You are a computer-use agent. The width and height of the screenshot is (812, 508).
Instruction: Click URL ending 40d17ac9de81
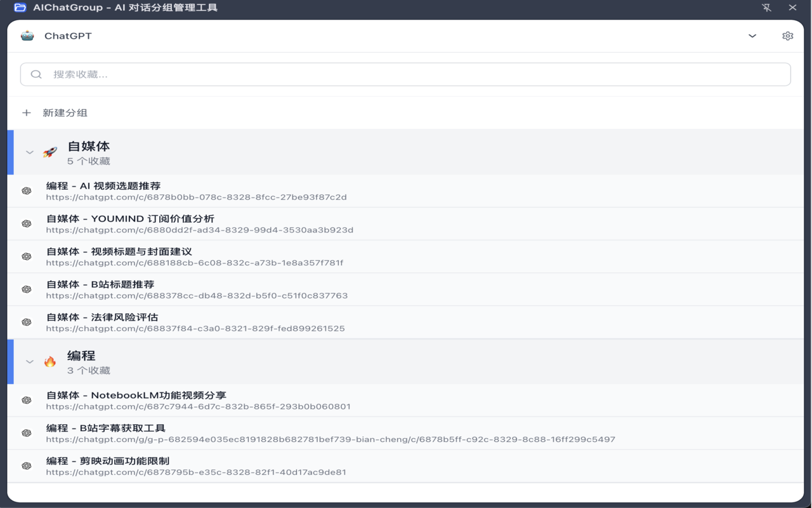[x=196, y=472]
